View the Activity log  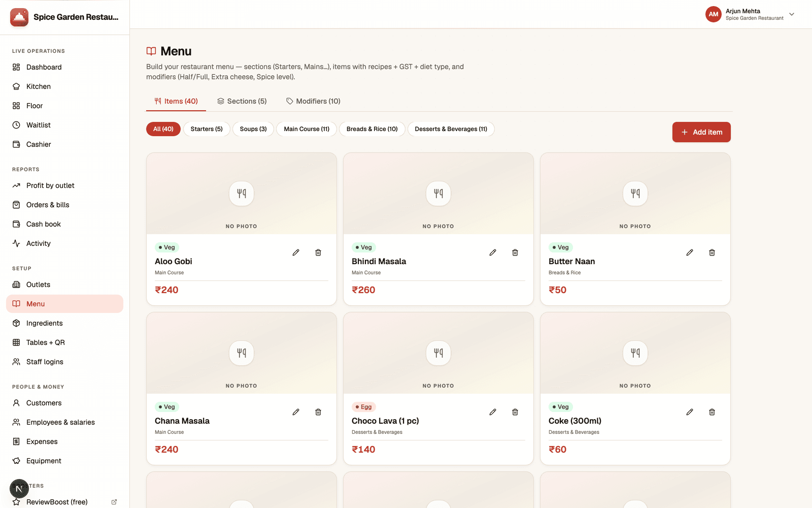click(x=64, y=243)
